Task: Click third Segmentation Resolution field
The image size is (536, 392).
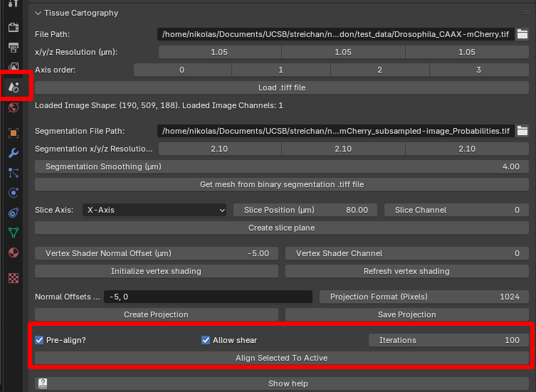Action: tap(467, 149)
